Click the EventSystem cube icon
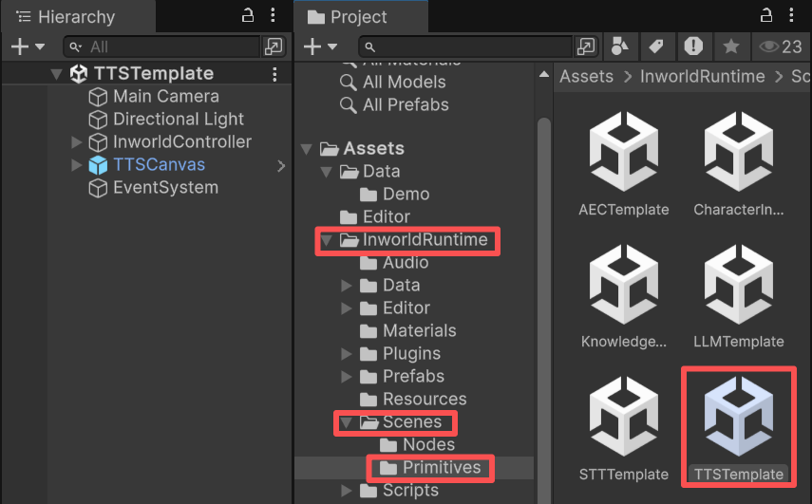812x504 pixels. pos(98,188)
